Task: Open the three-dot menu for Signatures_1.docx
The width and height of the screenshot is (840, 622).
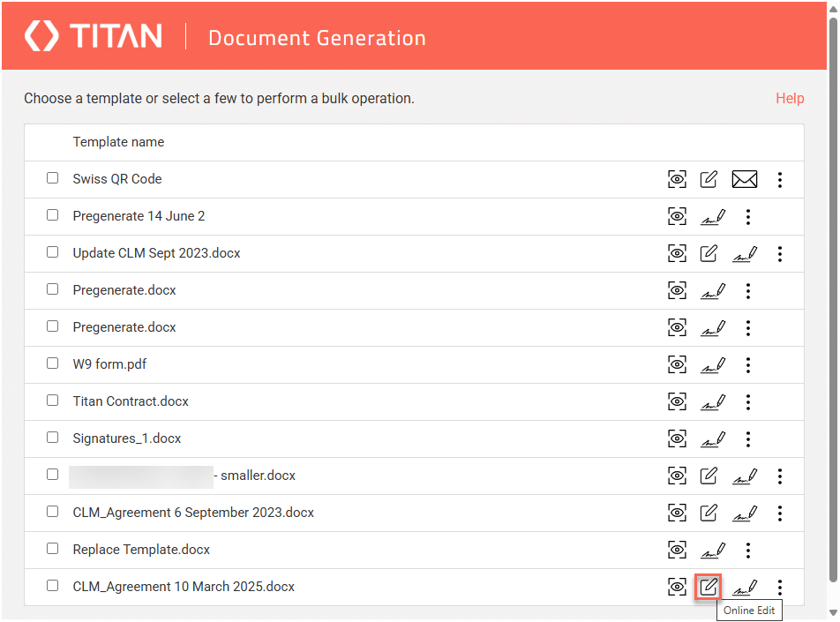Action: 748,439
